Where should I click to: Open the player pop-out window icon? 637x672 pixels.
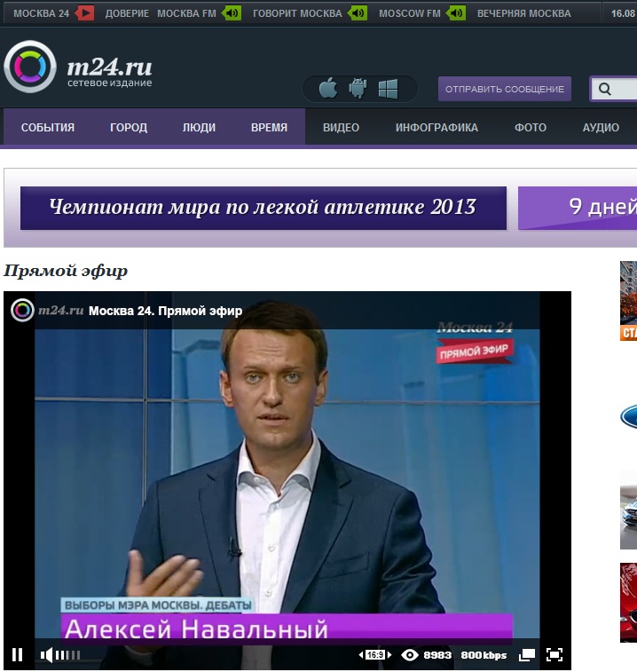pos(527,654)
